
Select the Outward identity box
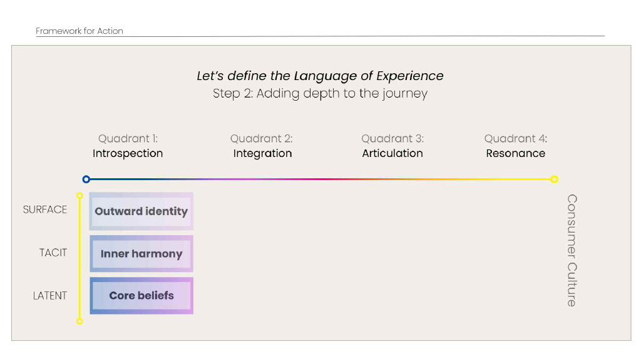pyautogui.click(x=141, y=211)
